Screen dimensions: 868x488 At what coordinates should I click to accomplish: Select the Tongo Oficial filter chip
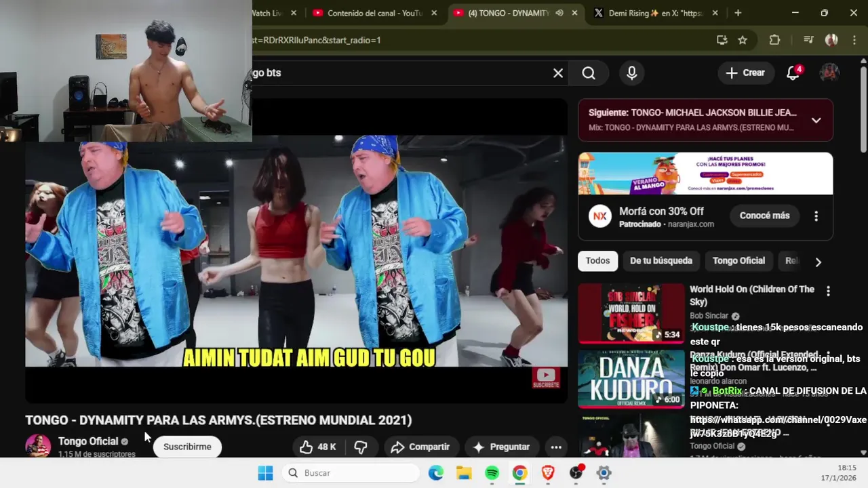coord(738,261)
